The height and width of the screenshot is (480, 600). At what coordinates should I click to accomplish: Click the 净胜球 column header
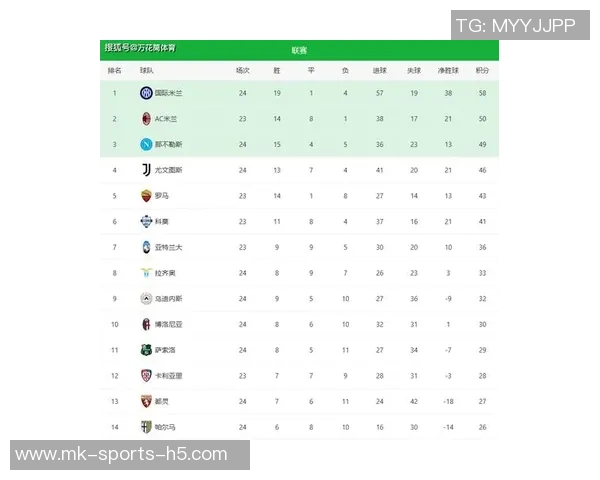[x=448, y=71]
